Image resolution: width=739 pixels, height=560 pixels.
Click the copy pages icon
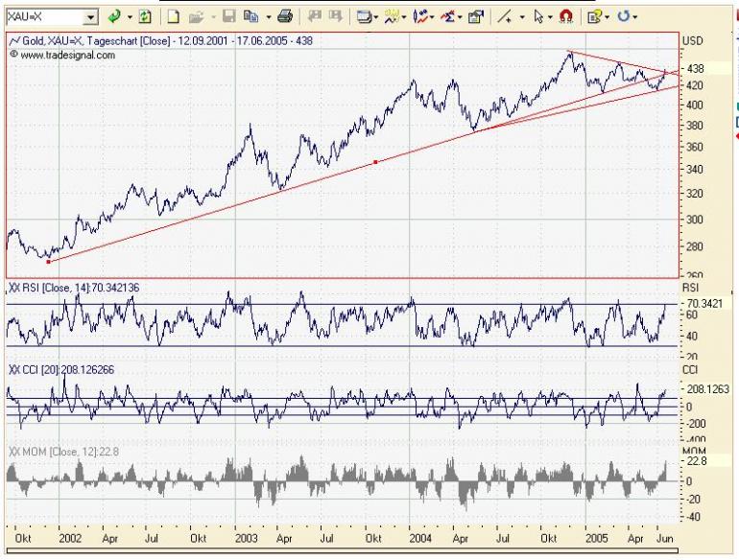click(x=250, y=17)
